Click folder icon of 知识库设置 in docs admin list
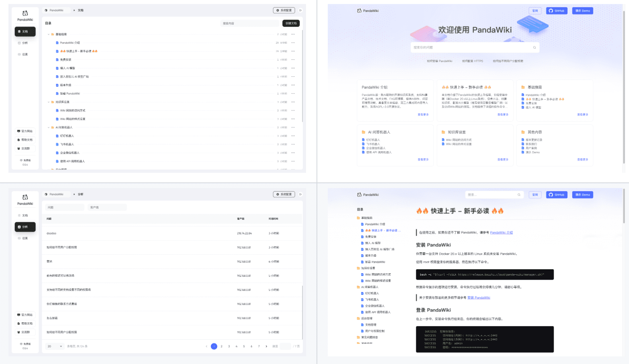This screenshot has width=629, height=364. 53,102
